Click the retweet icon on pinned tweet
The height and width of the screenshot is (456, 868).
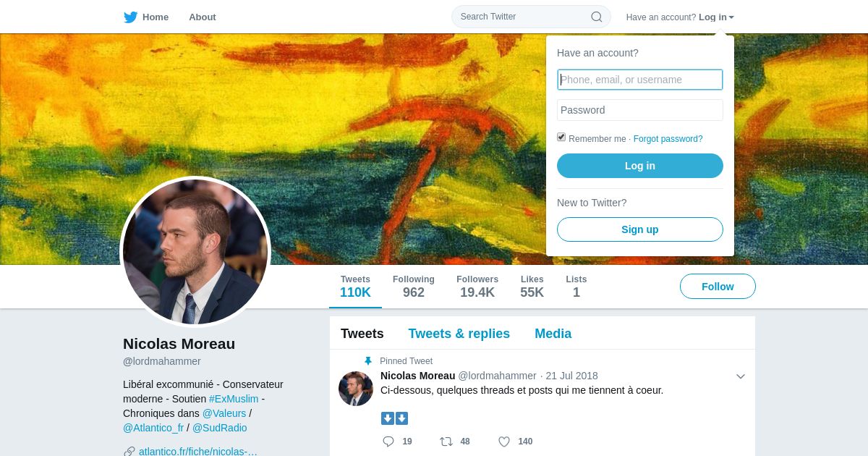446,442
